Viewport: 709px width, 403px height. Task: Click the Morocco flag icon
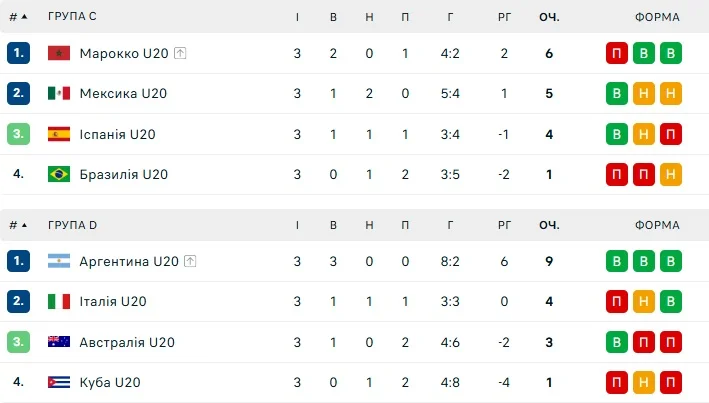59,53
